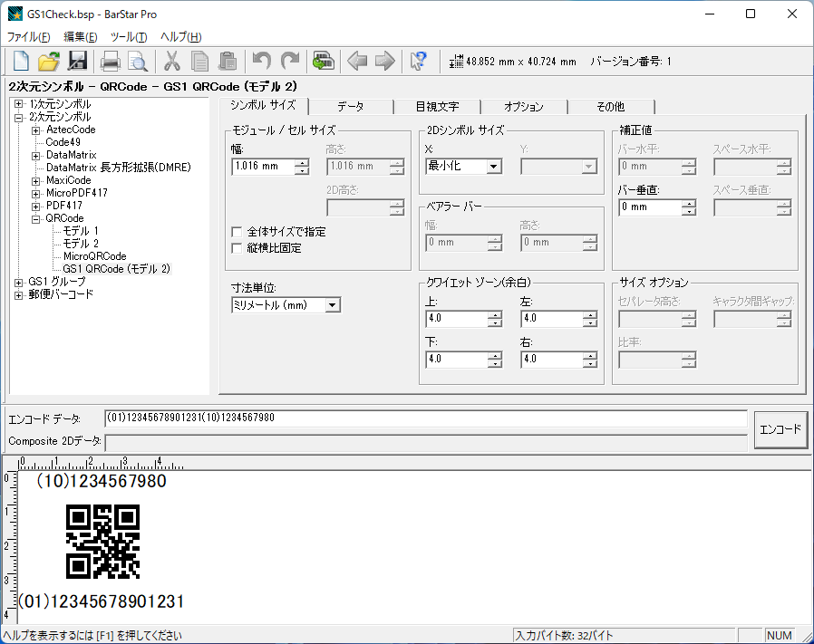Activate the context help pointer tool
Viewport: 814px width, 644px height.
click(x=418, y=61)
